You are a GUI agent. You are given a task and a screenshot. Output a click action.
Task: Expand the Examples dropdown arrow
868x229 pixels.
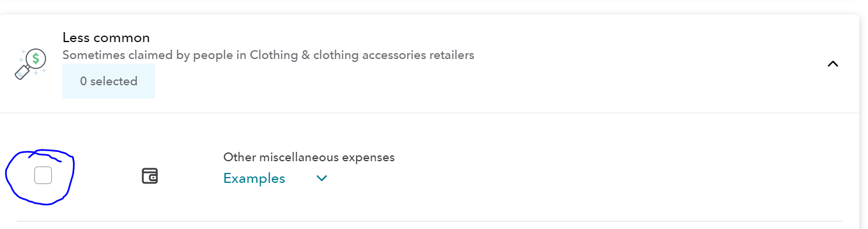point(322,178)
